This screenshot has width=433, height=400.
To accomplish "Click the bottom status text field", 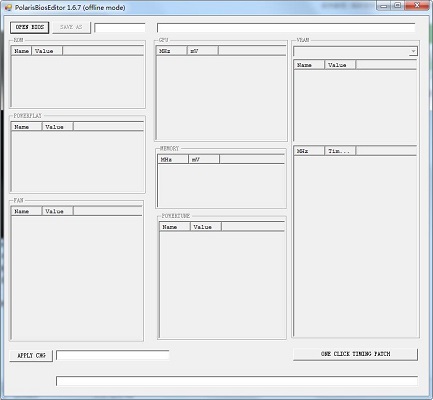I will 237,381.
